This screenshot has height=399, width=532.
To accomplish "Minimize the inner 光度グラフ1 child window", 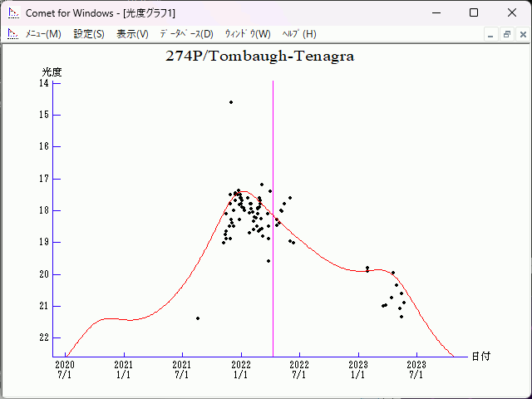I will click(x=491, y=34).
